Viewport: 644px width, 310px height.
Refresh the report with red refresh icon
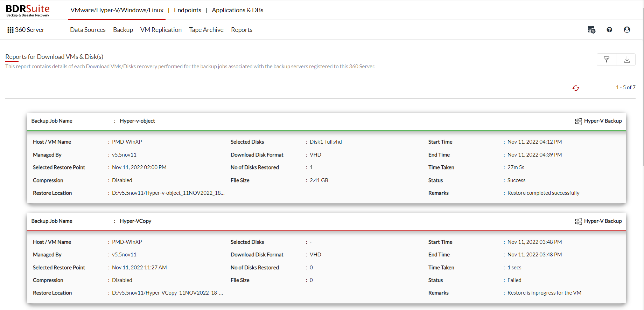[x=576, y=88]
